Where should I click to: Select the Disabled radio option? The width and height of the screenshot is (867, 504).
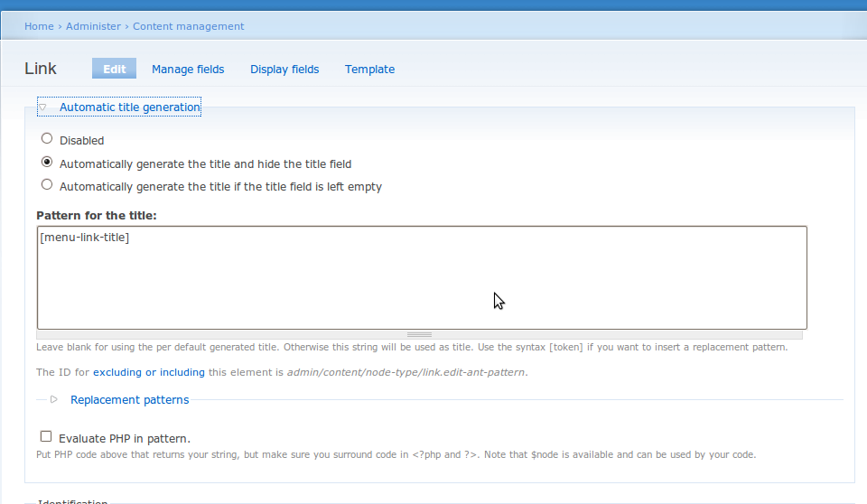47,138
